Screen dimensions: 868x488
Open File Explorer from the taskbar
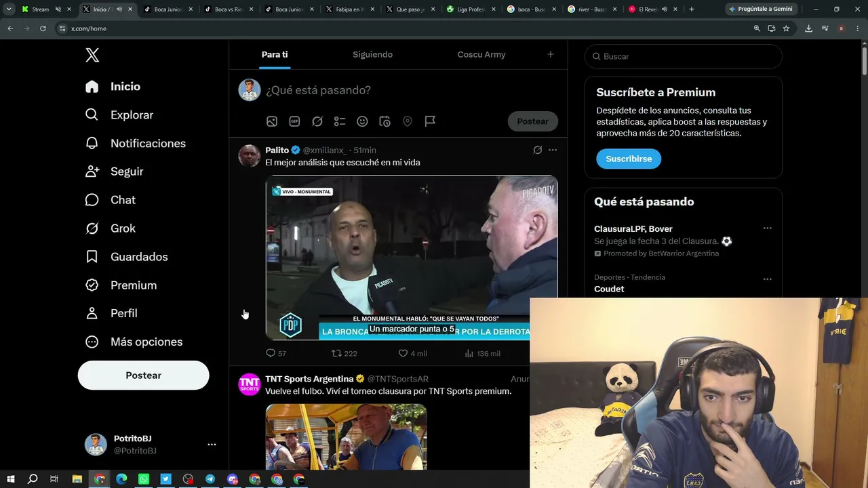pyautogui.click(x=77, y=479)
